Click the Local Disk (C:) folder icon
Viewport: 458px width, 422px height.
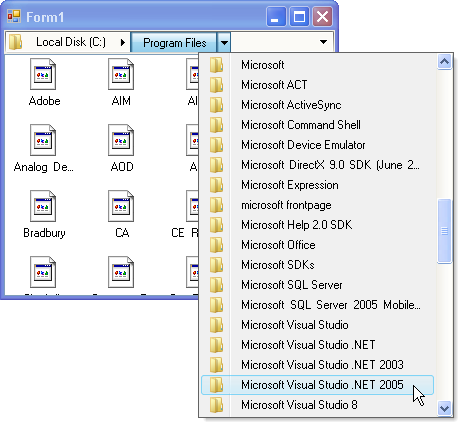(x=15, y=42)
